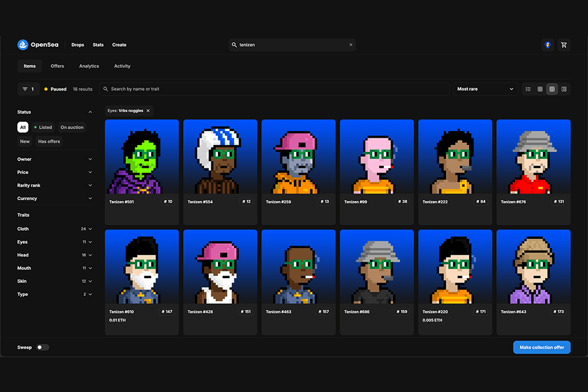
Task: Filter by On auction status
Action: pyautogui.click(x=72, y=127)
